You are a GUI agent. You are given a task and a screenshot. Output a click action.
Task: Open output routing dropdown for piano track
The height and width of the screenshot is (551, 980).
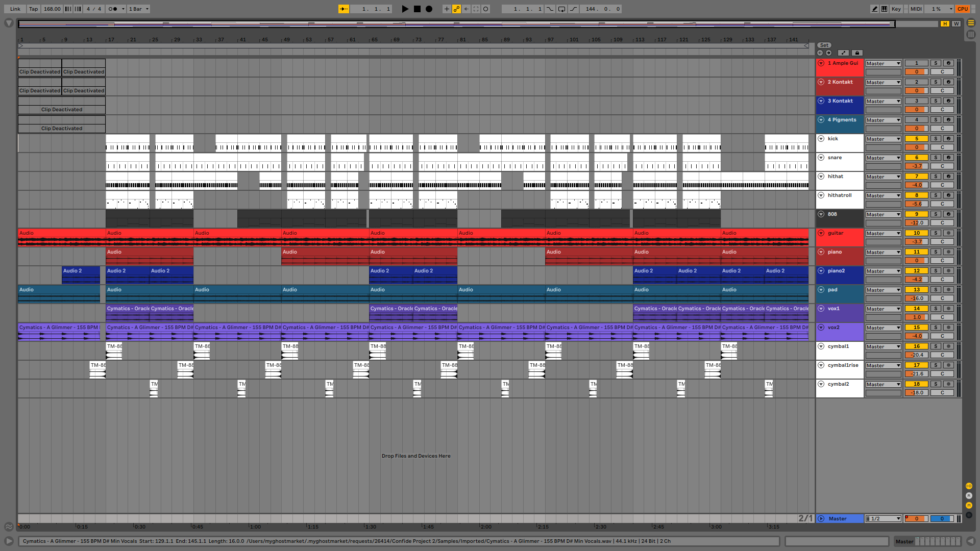[x=883, y=253]
